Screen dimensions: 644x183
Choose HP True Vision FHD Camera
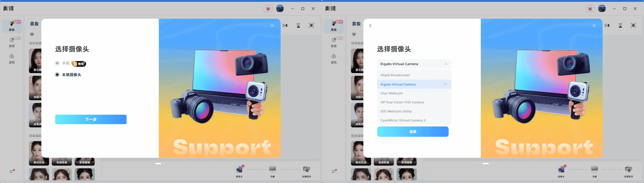414,102
